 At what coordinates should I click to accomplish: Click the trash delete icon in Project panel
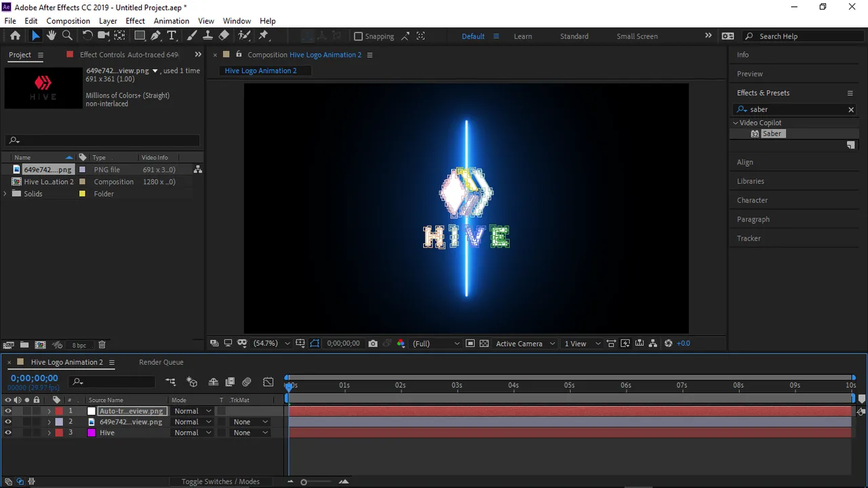pos(102,345)
